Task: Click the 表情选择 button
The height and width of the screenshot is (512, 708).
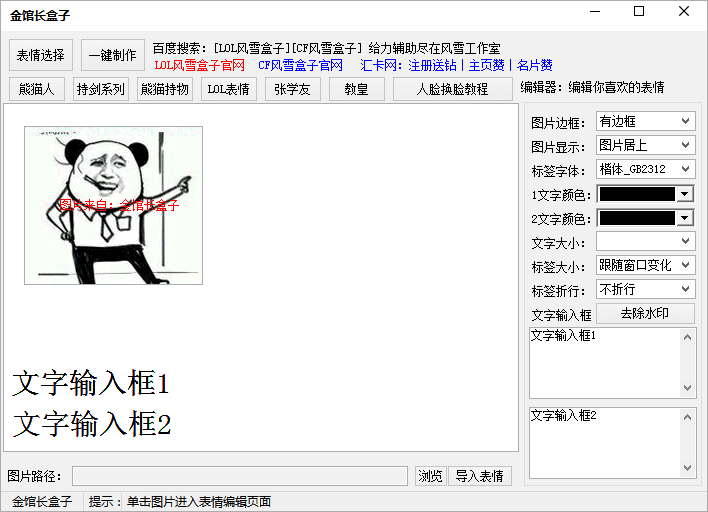Action: point(41,55)
